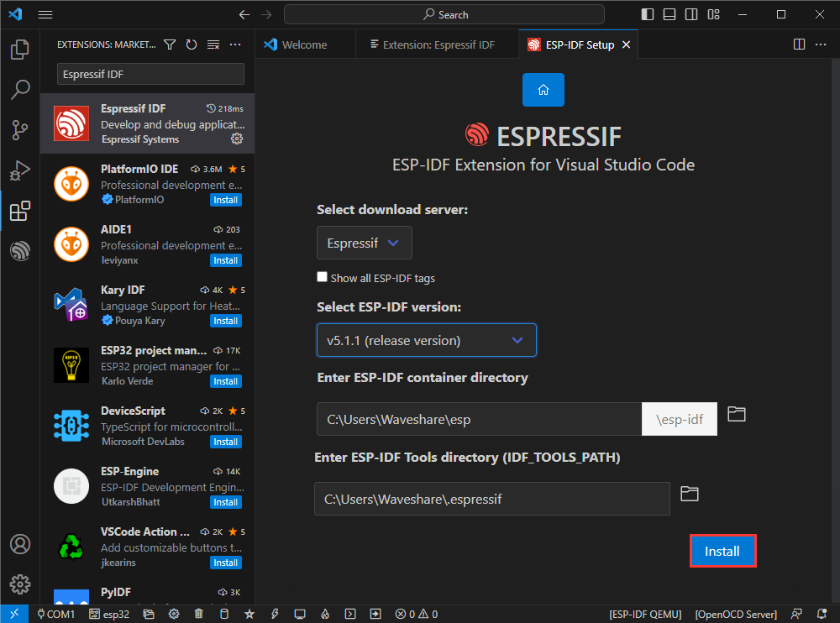Image resolution: width=840 pixels, height=623 pixels.
Task: Toggle secondary side bar layout
Action: [691, 14]
